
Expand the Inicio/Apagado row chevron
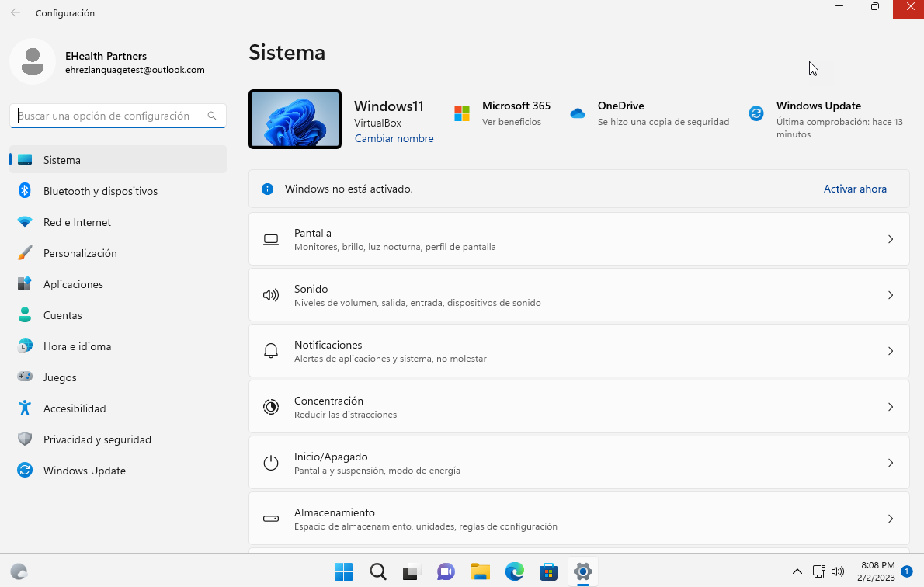tap(891, 463)
